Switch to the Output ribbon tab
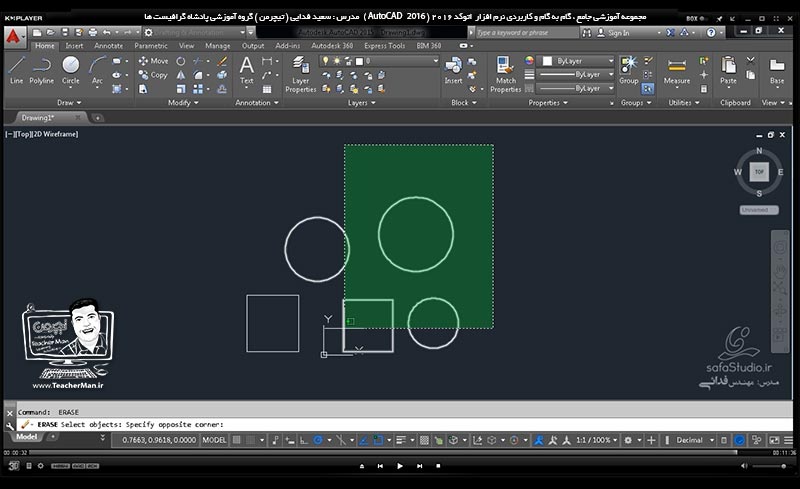Screen dimensions: 800x489 (253, 45)
